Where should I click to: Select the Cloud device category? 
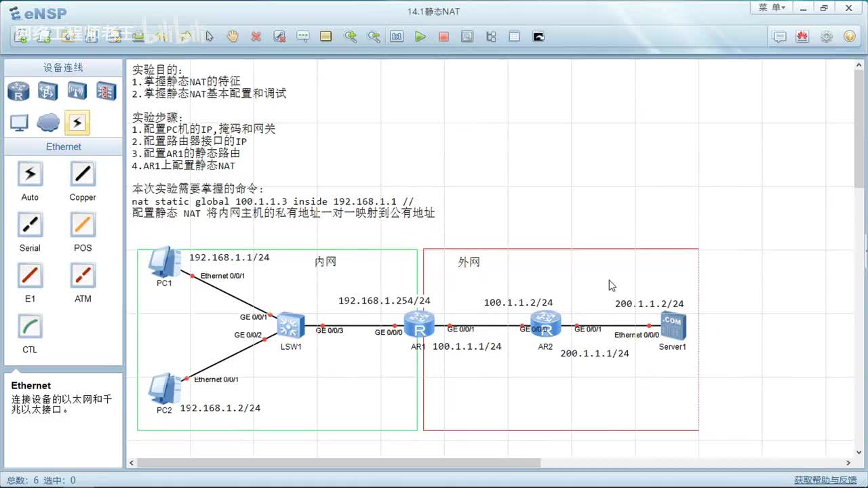(48, 123)
